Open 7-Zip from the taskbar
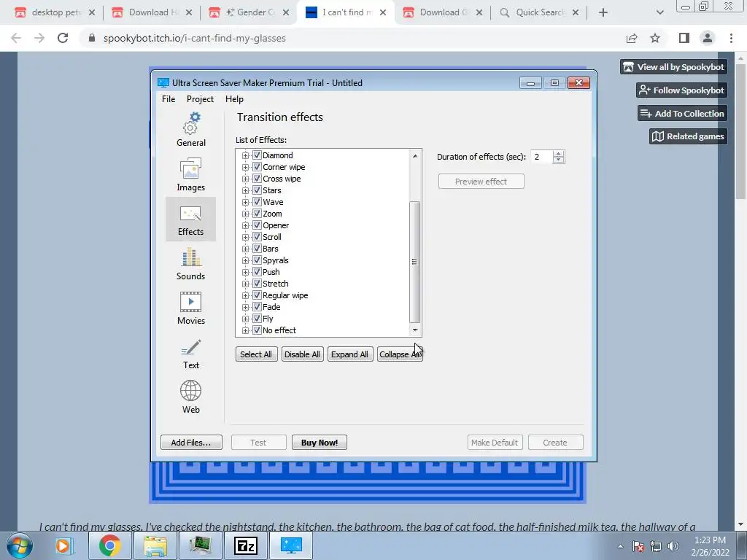Screen dimensions: 747x560 (x=247, y=545)
